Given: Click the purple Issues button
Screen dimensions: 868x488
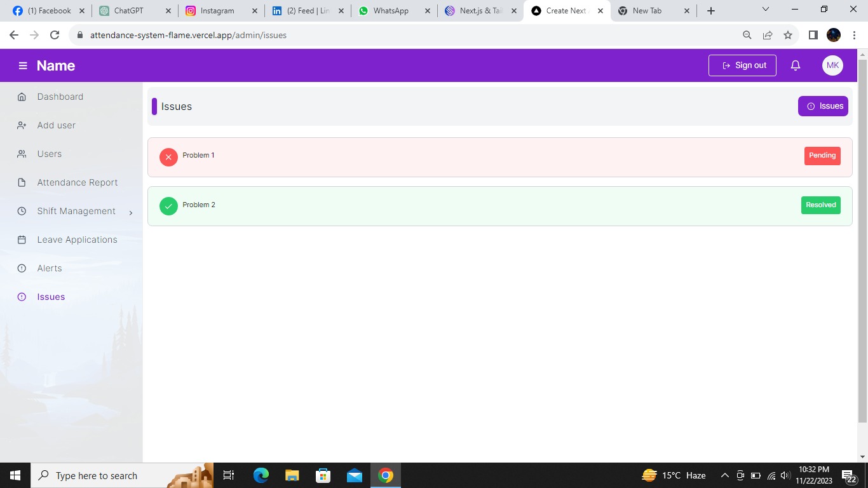Looking at the screenshot, I should [823, 106].
